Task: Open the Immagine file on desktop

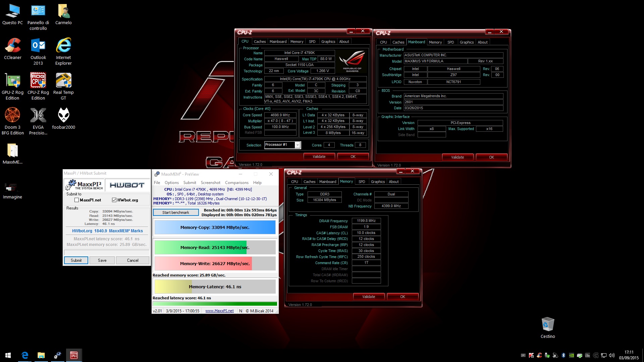Action: (x=13, y=190)
